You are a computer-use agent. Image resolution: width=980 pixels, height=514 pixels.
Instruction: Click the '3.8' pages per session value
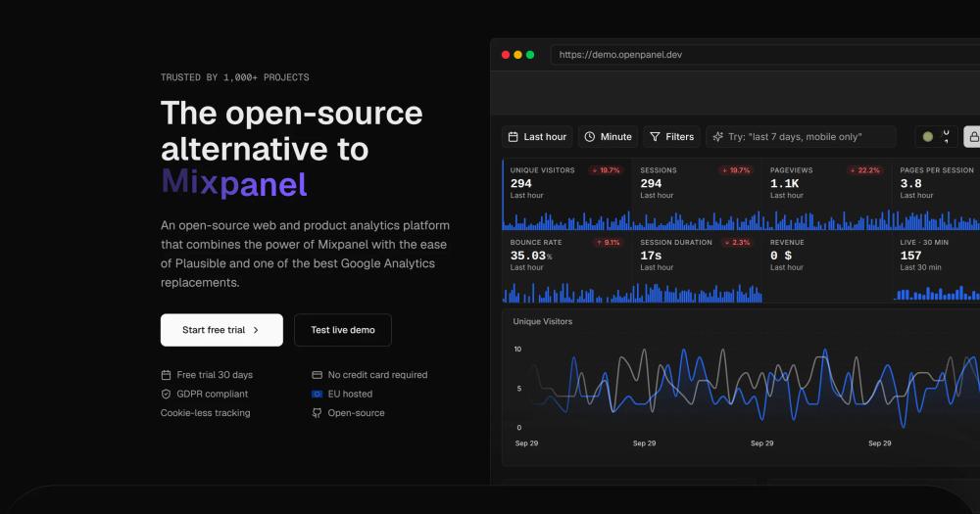coord(910,184)
